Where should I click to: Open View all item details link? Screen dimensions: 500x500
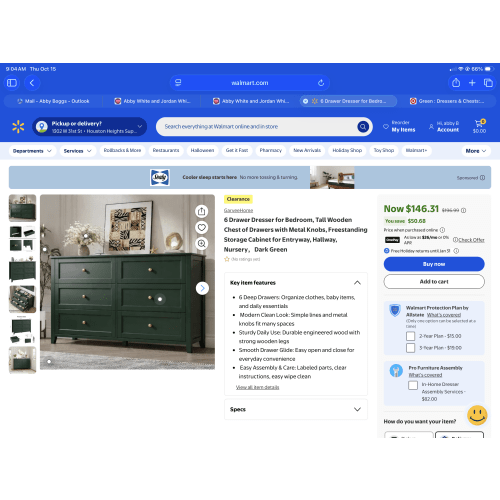pos(257,387)
